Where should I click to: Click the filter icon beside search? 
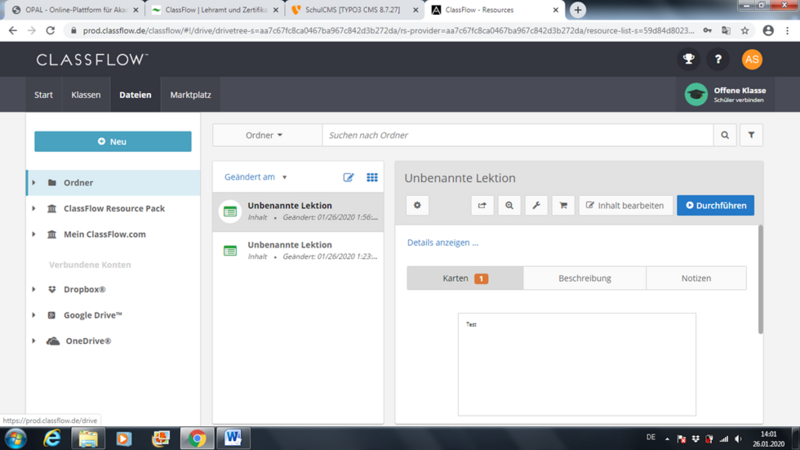[x=751, y=135]
